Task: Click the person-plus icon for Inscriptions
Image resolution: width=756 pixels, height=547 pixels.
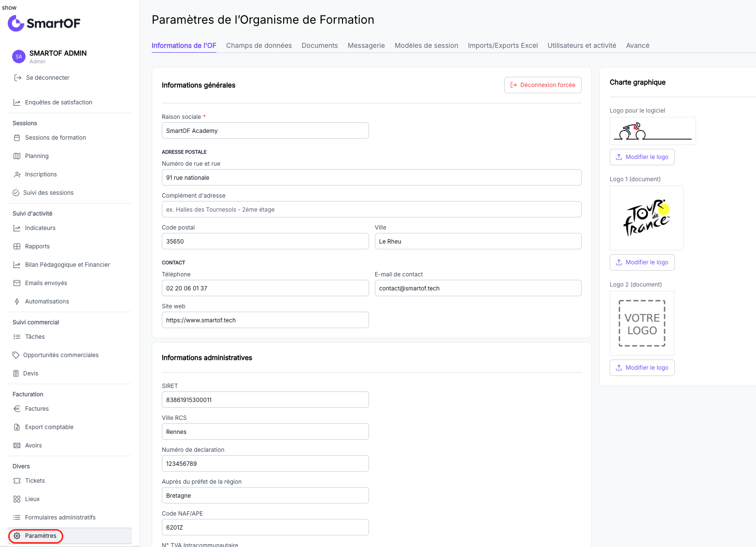Action: click(17, 174)
